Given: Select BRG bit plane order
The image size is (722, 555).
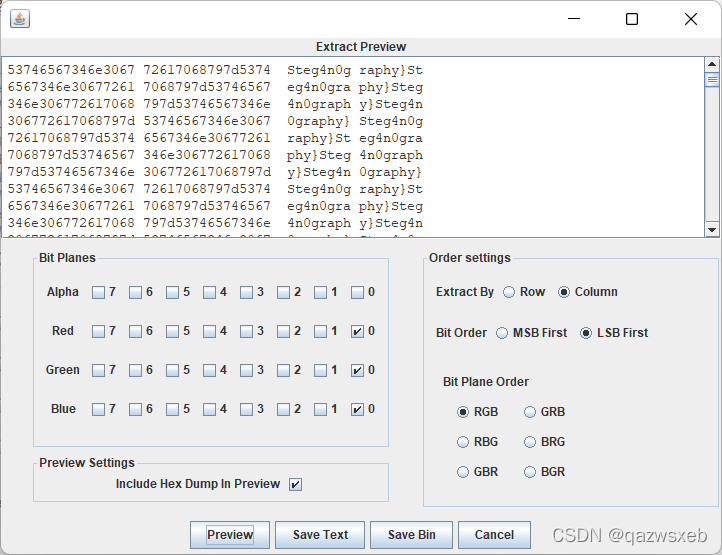Looking at the screenshot, I should pos(530,442).
